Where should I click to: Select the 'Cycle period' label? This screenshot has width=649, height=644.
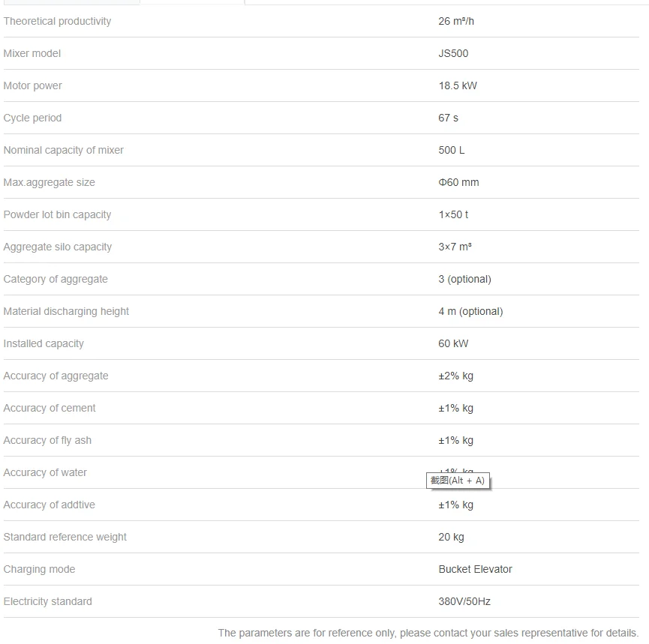tap(32, 118)
